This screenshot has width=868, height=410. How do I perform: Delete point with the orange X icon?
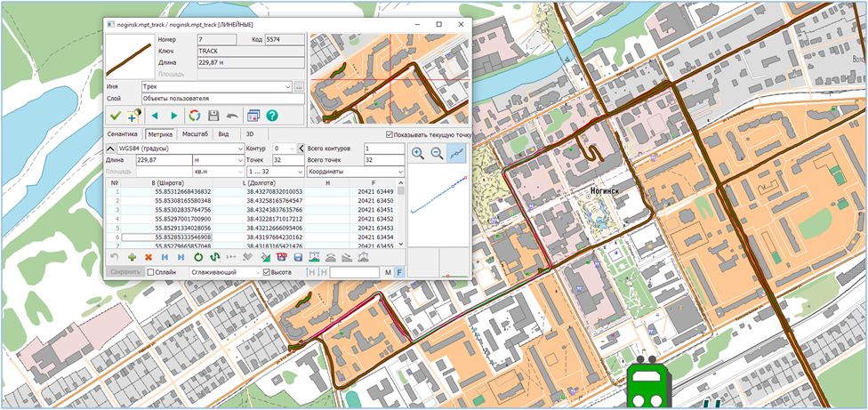(149, 257)
